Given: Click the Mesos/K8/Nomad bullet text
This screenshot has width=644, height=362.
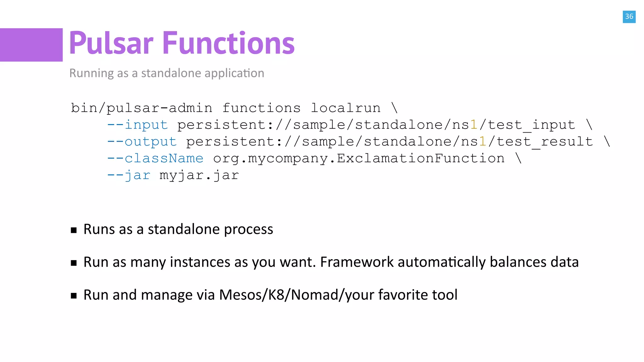Looking at the screenshot, I should (x=270, y=295).
